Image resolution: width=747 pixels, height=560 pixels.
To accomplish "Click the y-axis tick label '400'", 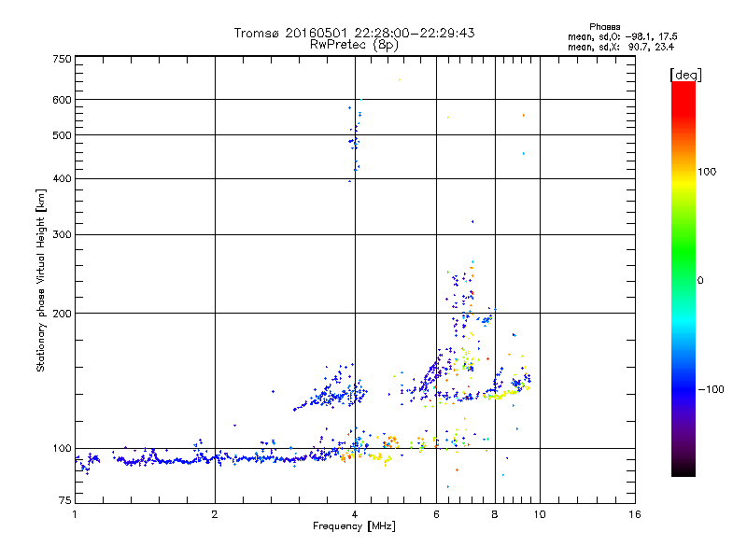I will (62, 179).
